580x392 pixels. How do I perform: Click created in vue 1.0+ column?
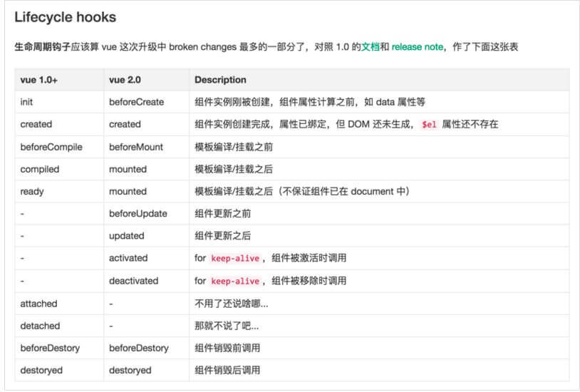click(x=36, y=125)
